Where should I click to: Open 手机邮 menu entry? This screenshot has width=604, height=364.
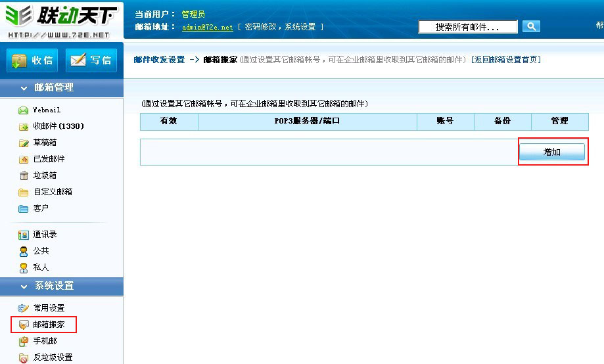45,341
